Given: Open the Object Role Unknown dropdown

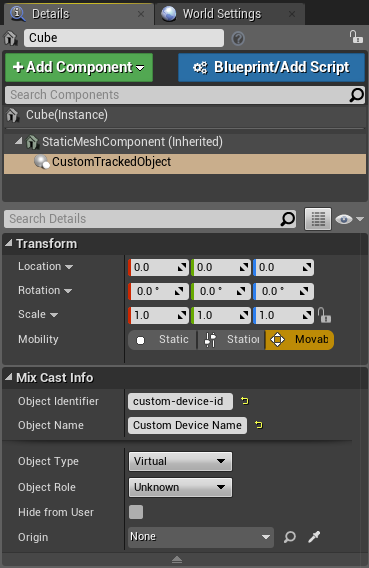Looking at the screenshot, I should point(180,487).
